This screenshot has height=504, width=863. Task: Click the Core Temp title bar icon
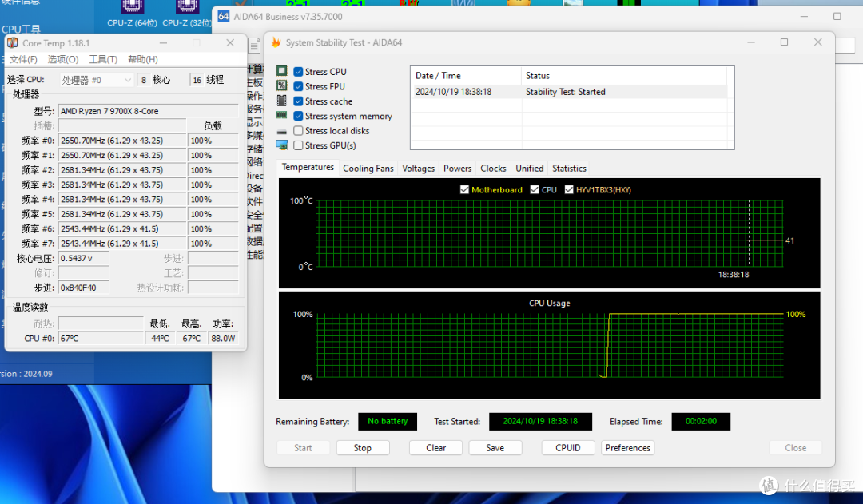(13, 43)
